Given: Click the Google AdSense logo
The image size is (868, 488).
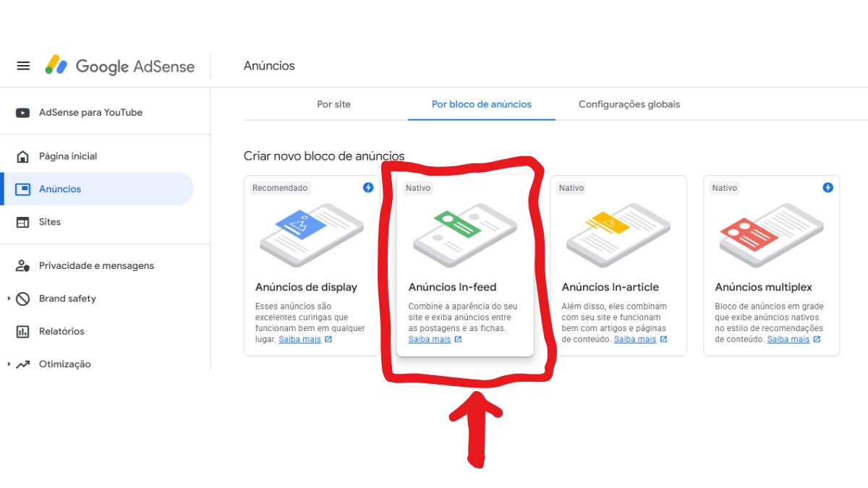Looking at the screenshot, I should click(120, 66).
